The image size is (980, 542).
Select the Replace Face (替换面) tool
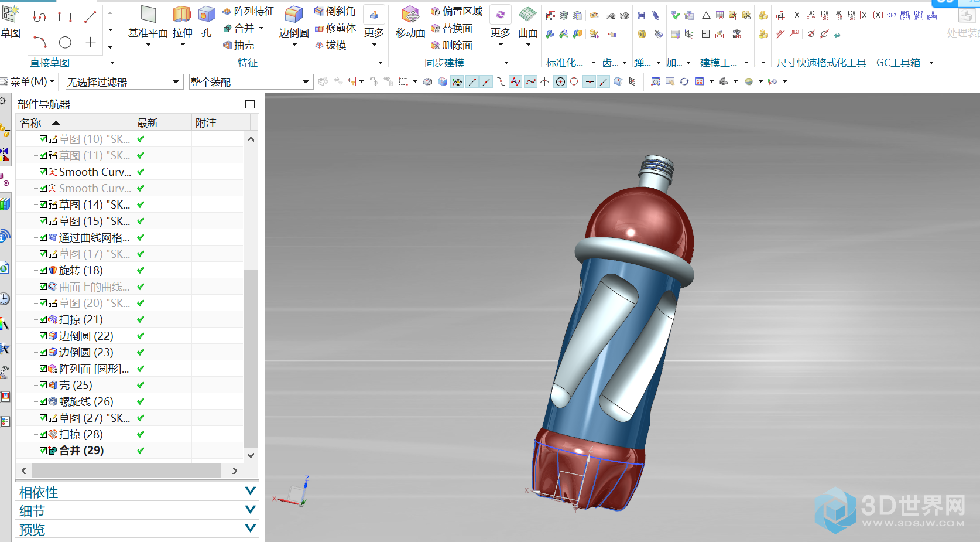pos(451,28)
